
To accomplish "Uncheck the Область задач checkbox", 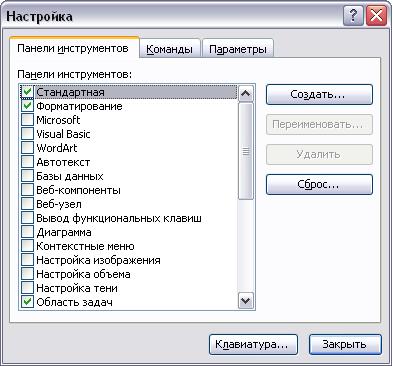I will [27, 302].
